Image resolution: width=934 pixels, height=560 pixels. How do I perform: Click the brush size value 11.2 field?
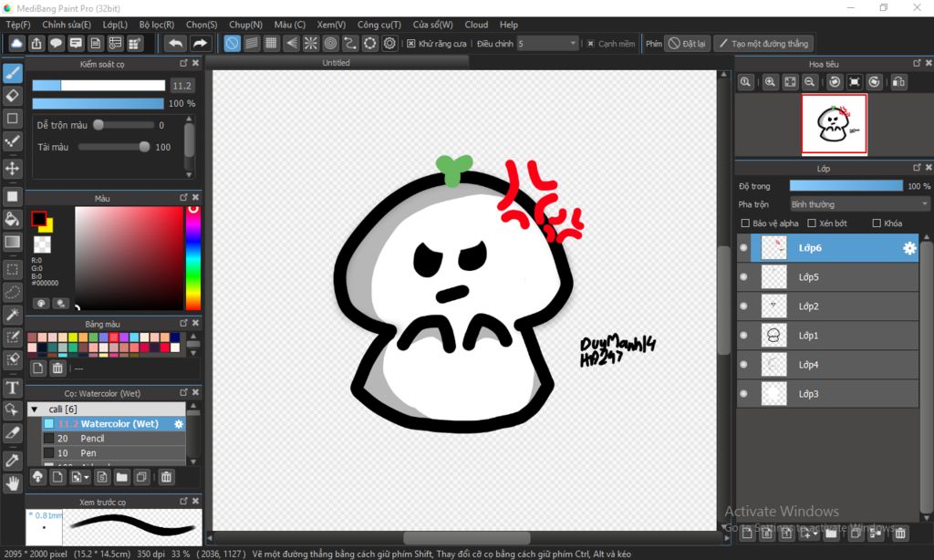182,86
